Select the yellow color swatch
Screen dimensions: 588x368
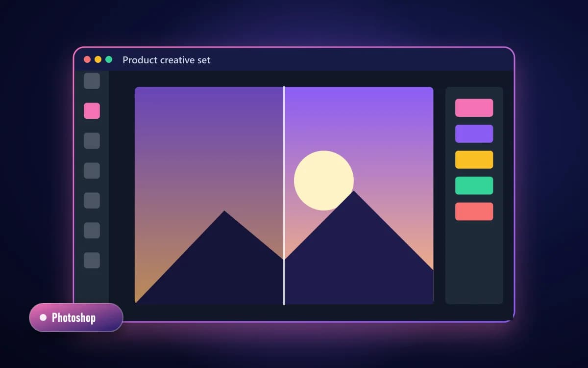[x=474, y=160]
